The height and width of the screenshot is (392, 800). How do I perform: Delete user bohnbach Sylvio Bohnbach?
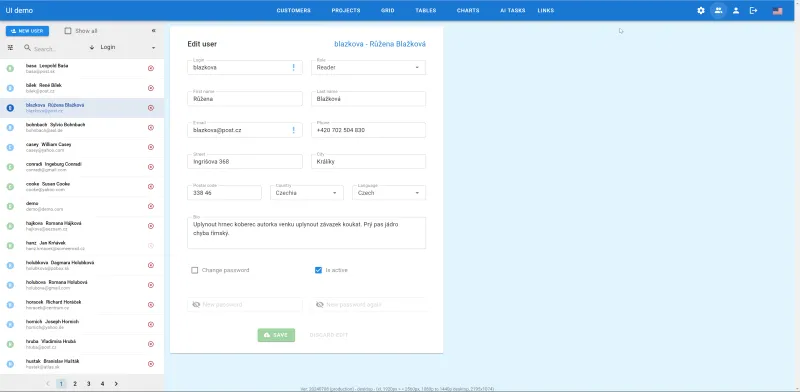(x=151, y=128)
